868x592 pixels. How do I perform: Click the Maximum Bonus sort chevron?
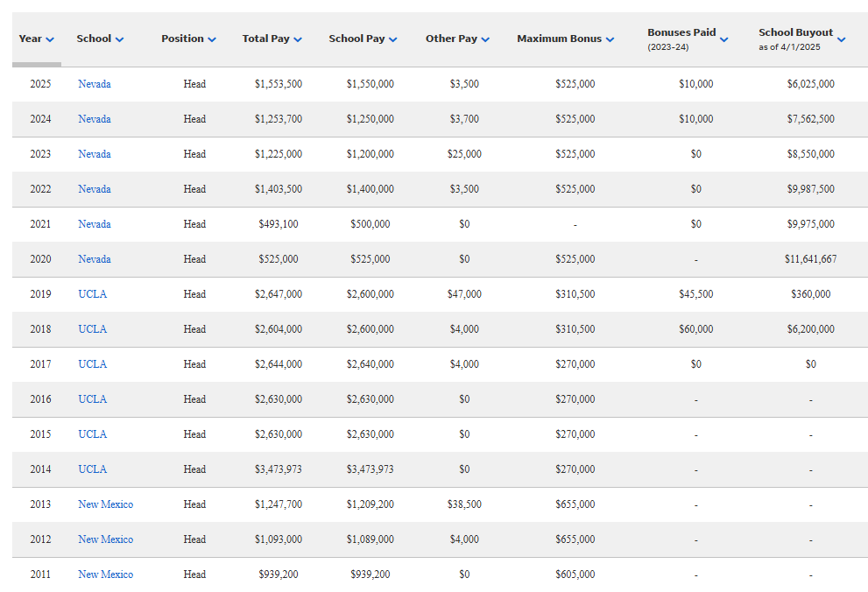point(610,39)
